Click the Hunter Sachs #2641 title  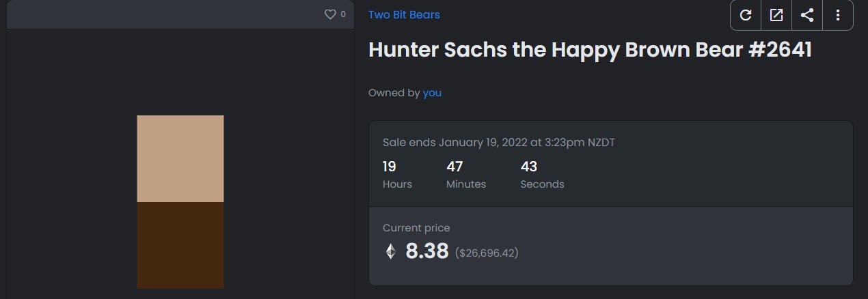[589, 51]
